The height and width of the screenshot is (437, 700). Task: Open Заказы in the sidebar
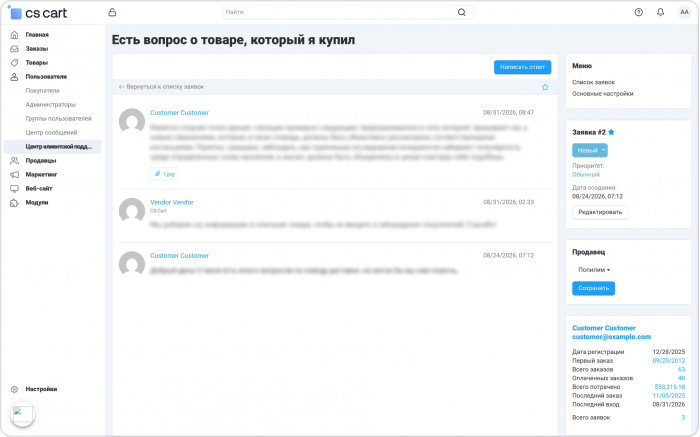click(x=37, y=49)
